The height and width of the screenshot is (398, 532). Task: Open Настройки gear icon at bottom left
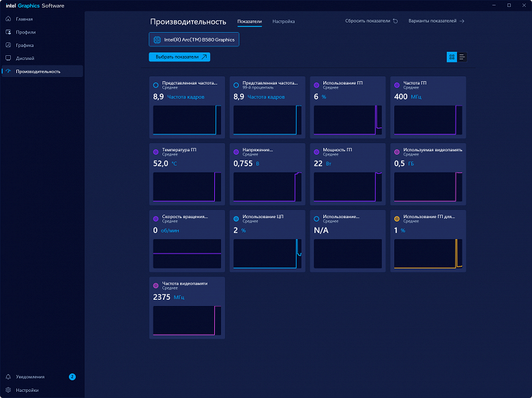coord(8,391)
